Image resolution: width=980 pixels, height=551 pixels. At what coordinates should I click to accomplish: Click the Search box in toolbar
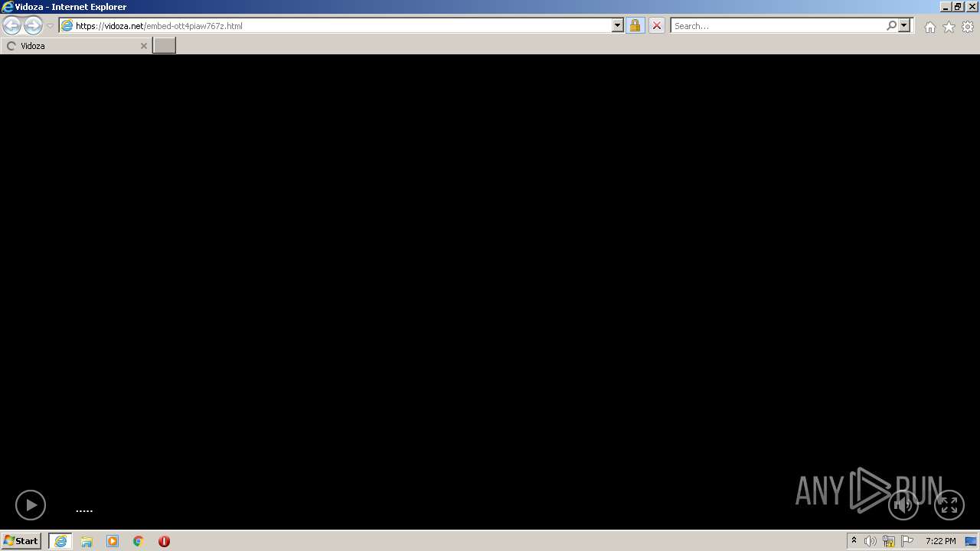click(x=778, y=25)
